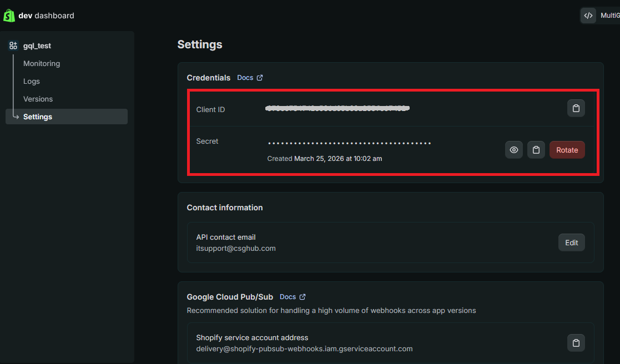The width and height of the screenshot is (620, 364).
Task: Click the delivery@shopify-pubsub-webhooks service address
Action: (x=305, y=348)
